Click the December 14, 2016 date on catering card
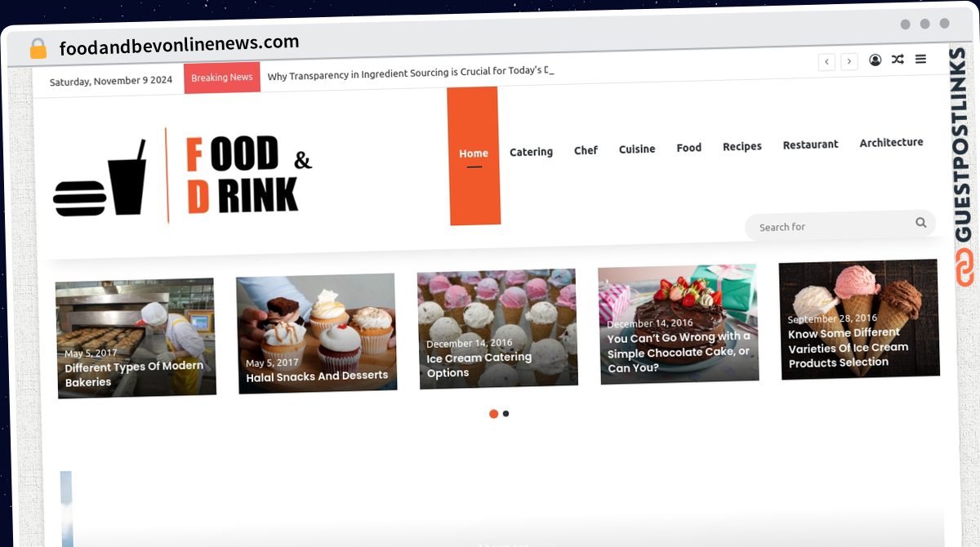This screenshot has width=980, height=547. (x=469, y=344)
